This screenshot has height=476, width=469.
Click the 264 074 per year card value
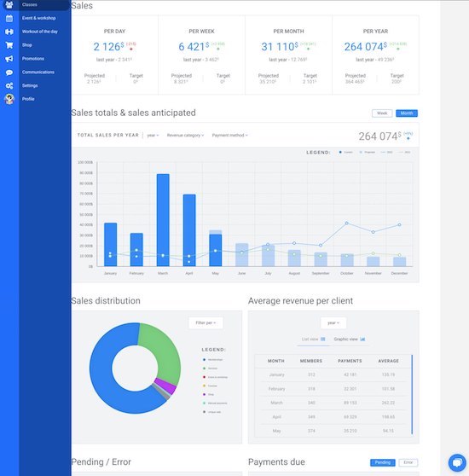click(365, 47)
